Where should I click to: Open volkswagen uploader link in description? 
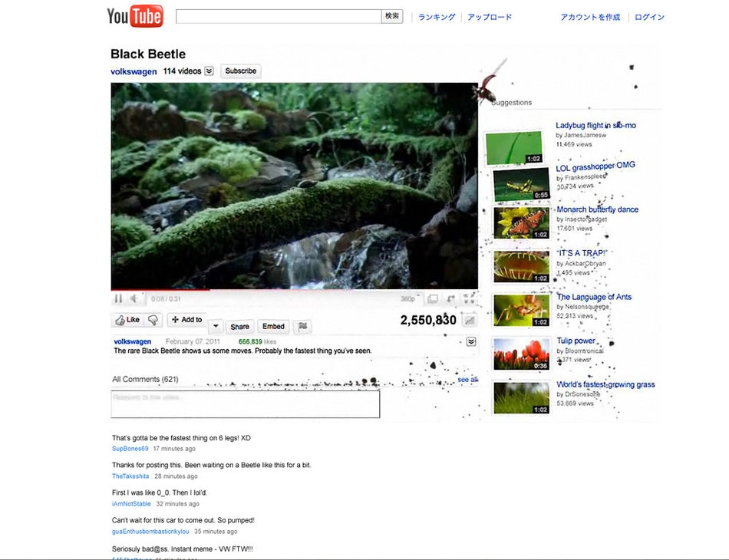coord(133,341)
